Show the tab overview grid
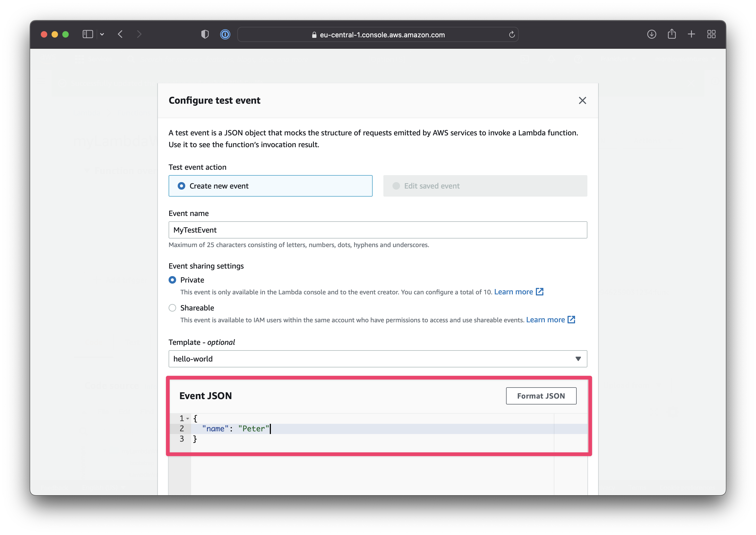Viewport: 756px width, 535px height. 711,34
